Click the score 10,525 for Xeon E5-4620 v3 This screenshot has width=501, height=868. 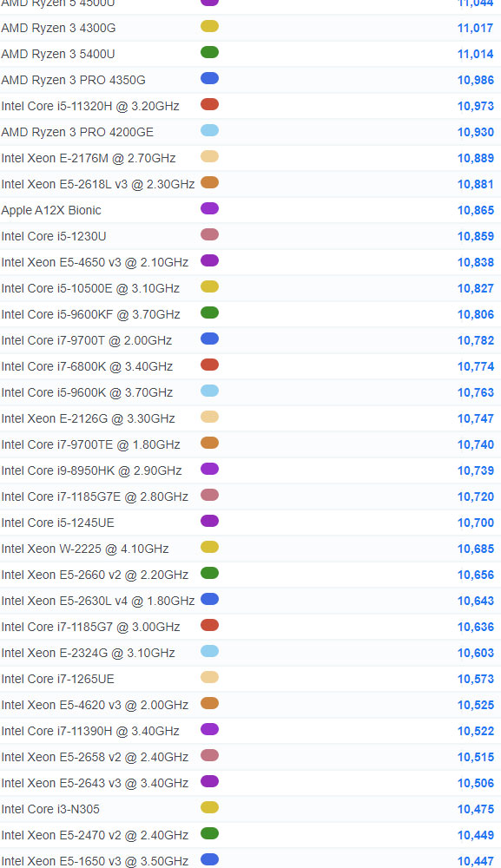pos(476,705)
